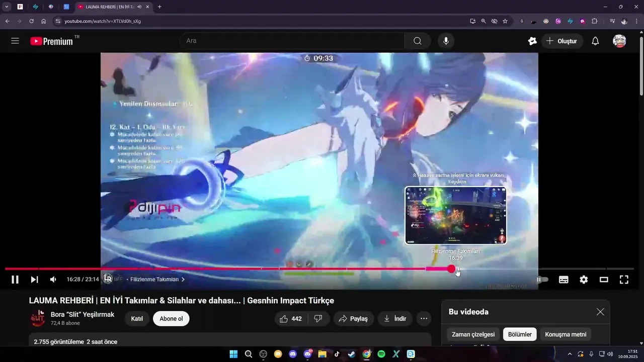644x362 pixels.
Task: Skip to the next video
Action: (x=34, y=280)
